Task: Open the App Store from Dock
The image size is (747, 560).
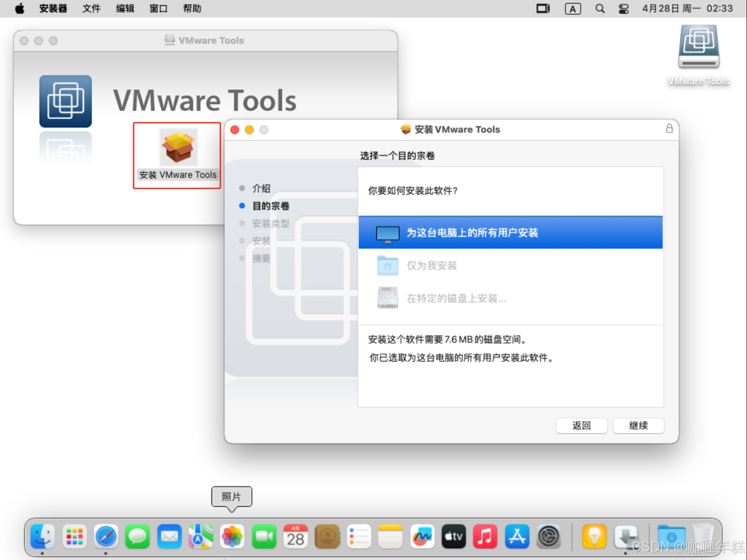Action: [517, 536]
